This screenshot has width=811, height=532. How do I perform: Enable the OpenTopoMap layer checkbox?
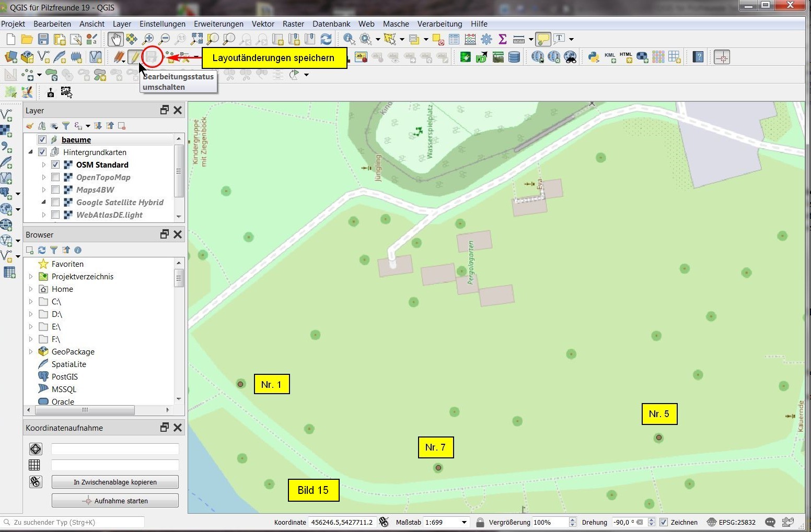click(55, 178)
